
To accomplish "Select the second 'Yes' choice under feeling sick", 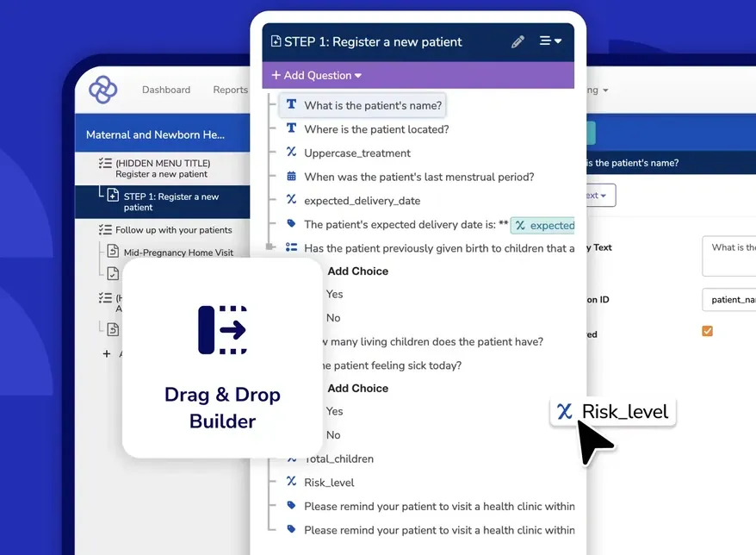I will 334,412.
